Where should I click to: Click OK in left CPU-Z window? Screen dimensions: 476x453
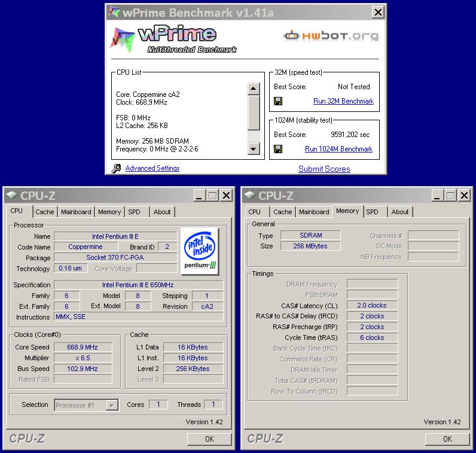tap(209, 439)
